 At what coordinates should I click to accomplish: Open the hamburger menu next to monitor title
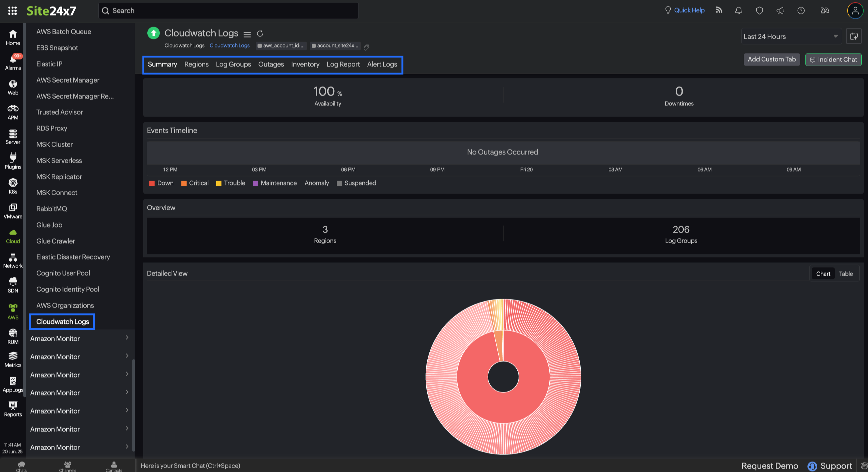[247, 34]
